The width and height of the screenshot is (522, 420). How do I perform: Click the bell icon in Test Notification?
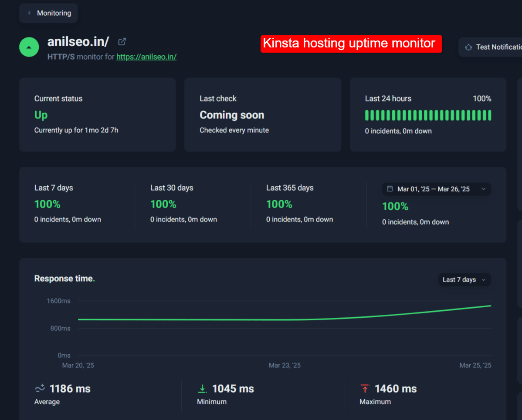tap(468, 47)
